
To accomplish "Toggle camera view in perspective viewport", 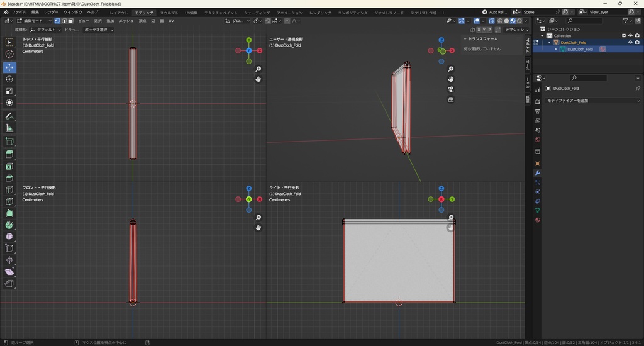I will point(451,89).
